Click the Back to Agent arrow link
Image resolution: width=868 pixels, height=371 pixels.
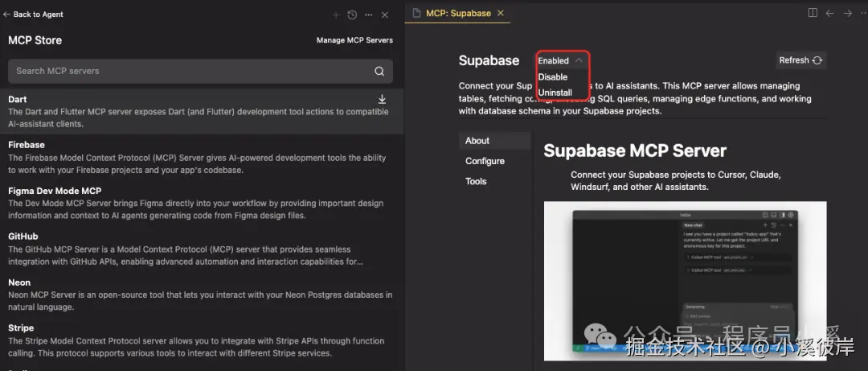coord(33,14)
